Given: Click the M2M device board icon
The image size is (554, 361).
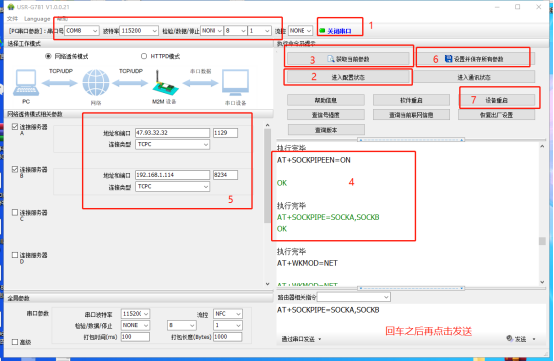Looking at the screenshot, I should (165, 84).
